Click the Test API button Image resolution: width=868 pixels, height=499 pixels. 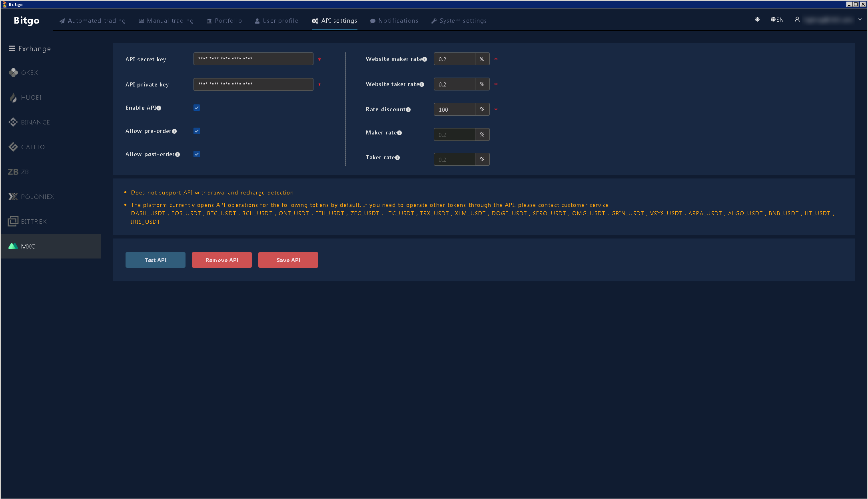pyautogui.click(x=156, y=260)
